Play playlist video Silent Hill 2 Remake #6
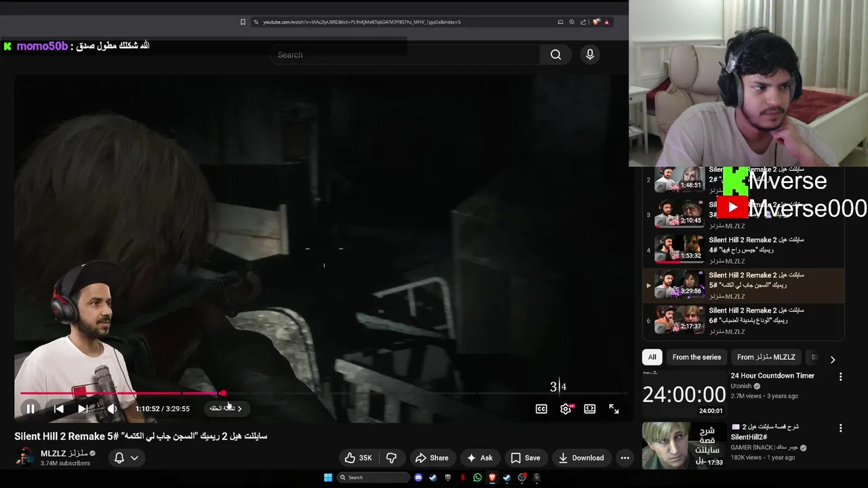868x488 pixels. coord(743,321)
